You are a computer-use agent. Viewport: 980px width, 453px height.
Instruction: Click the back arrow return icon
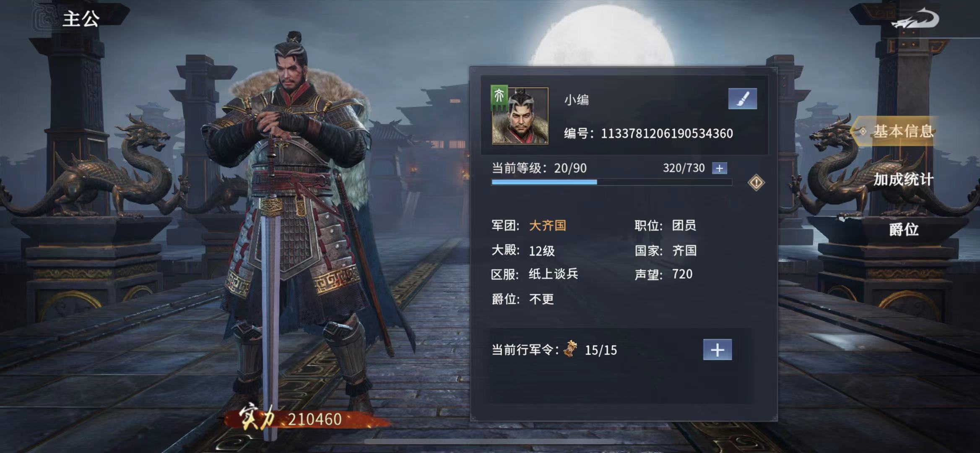coord(915,19)
